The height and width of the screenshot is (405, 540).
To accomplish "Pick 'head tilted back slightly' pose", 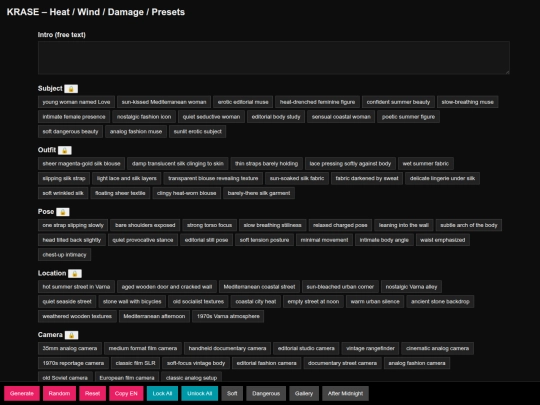I will click(72, 240).
